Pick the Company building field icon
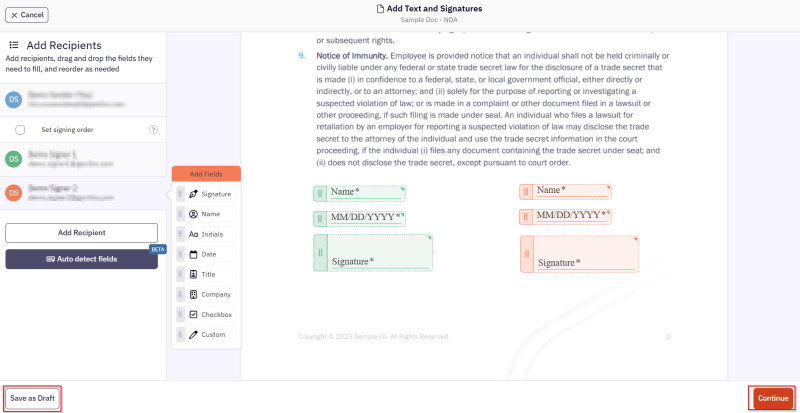Viewport: 800px width, 413px height. tap(194, 294)
